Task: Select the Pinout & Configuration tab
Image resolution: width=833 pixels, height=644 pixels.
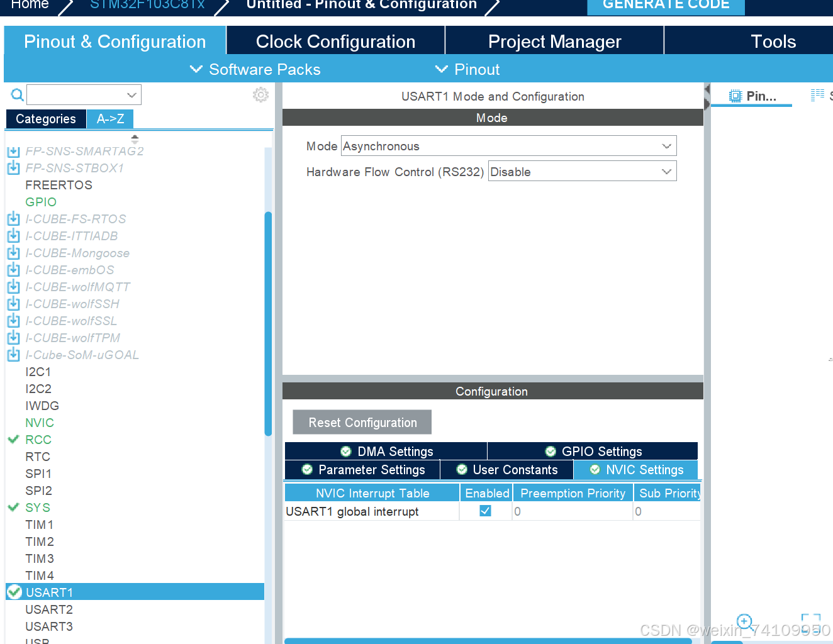Action: [x=115, y=42]
